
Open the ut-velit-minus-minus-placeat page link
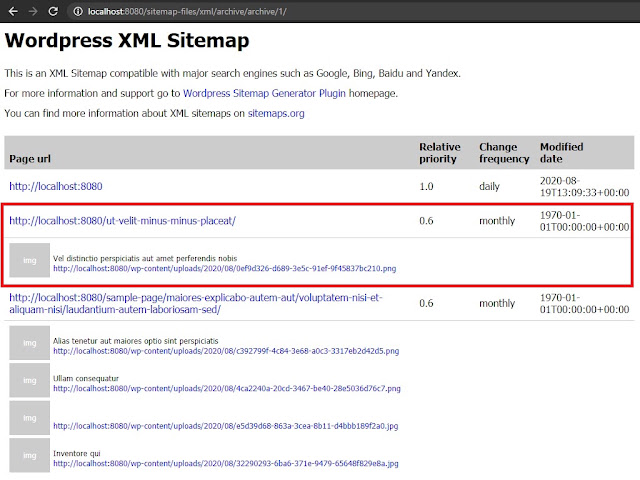(122, 221)
